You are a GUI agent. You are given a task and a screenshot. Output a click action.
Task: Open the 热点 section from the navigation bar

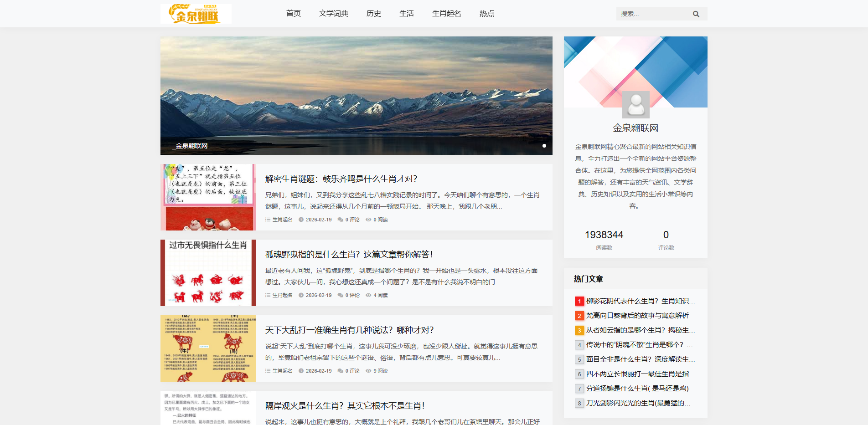tap(486, 14)
